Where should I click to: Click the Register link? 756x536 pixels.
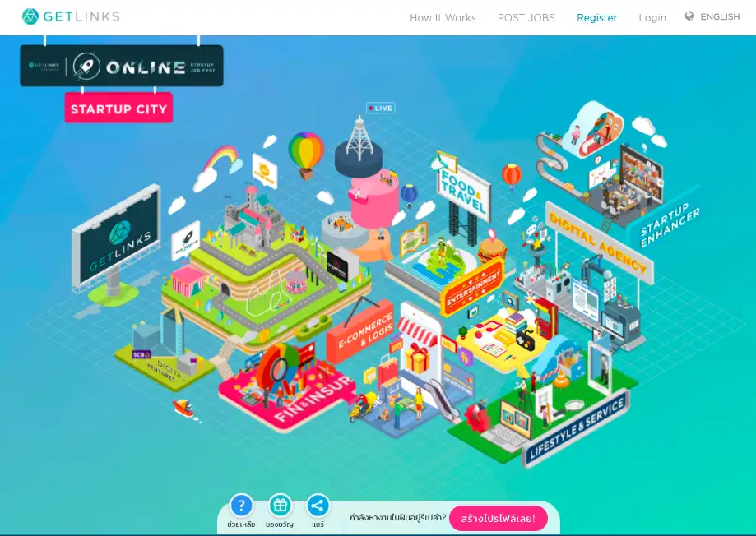point(596,17)
